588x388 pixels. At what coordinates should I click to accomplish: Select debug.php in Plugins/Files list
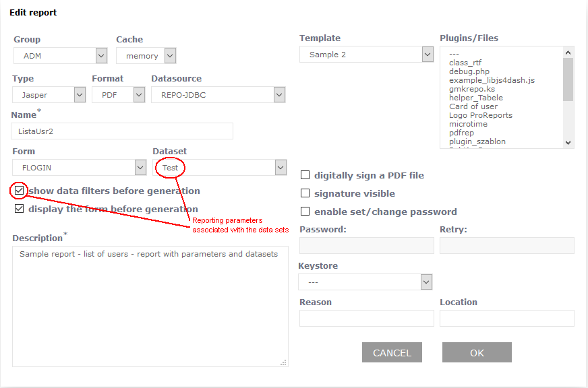pos(469,71)
